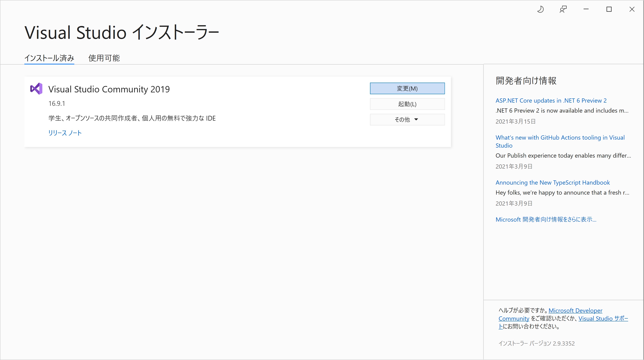Open ASP.NET Core updates article link
This screenshot has width=644, height=360.
[551, 100]
